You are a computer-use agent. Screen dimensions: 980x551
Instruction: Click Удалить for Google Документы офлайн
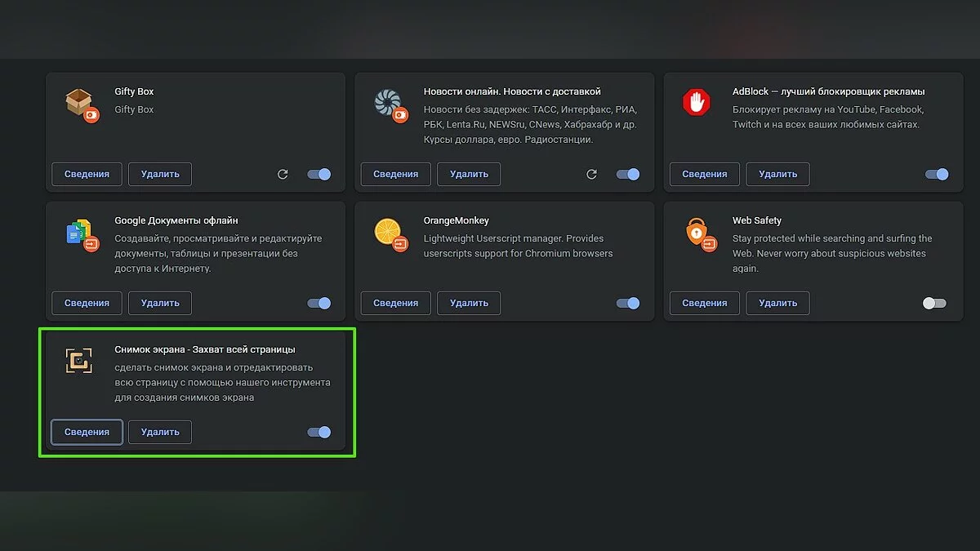tap(160, 303)
